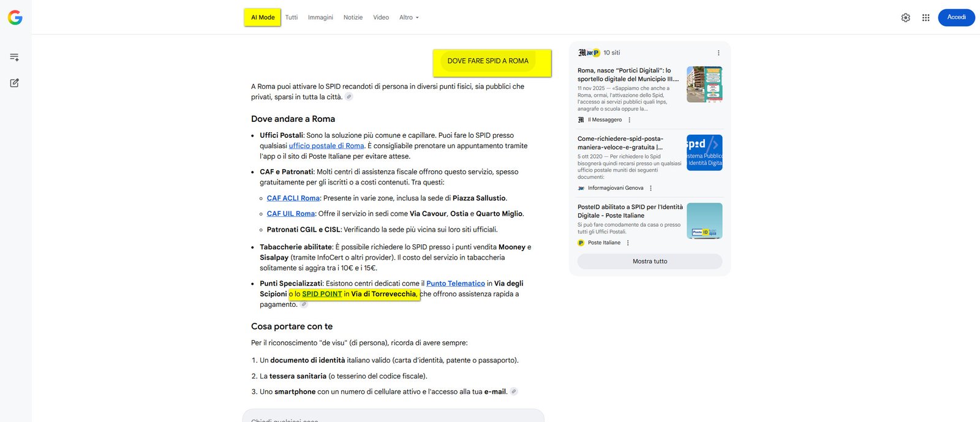
Task: Click the Accedi sign-in button
Action: pos(956,17)
